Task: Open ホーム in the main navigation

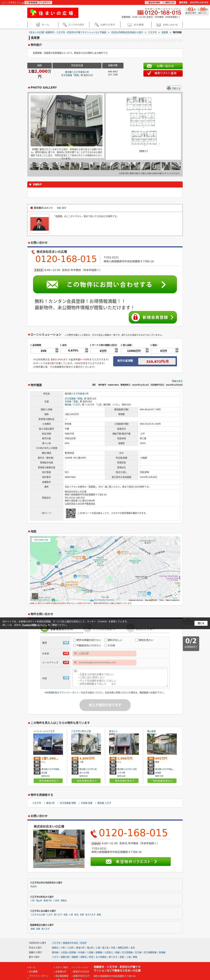Action: coord(43,25)
